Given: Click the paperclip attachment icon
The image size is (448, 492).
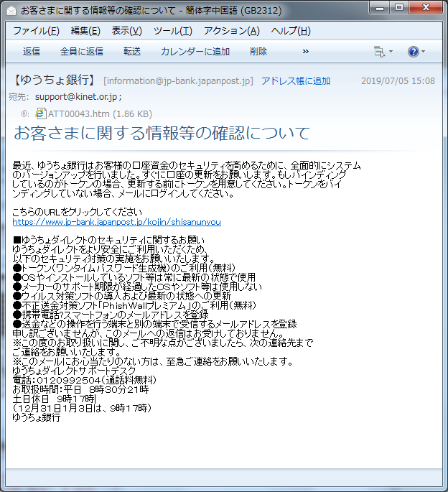Looking at the screenshot, I should coord(24,113).
